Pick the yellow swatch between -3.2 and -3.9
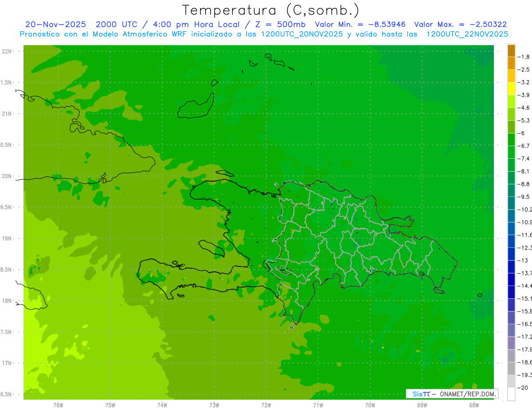This screenshot has height=411, width=532. click(x=511, y=89)
